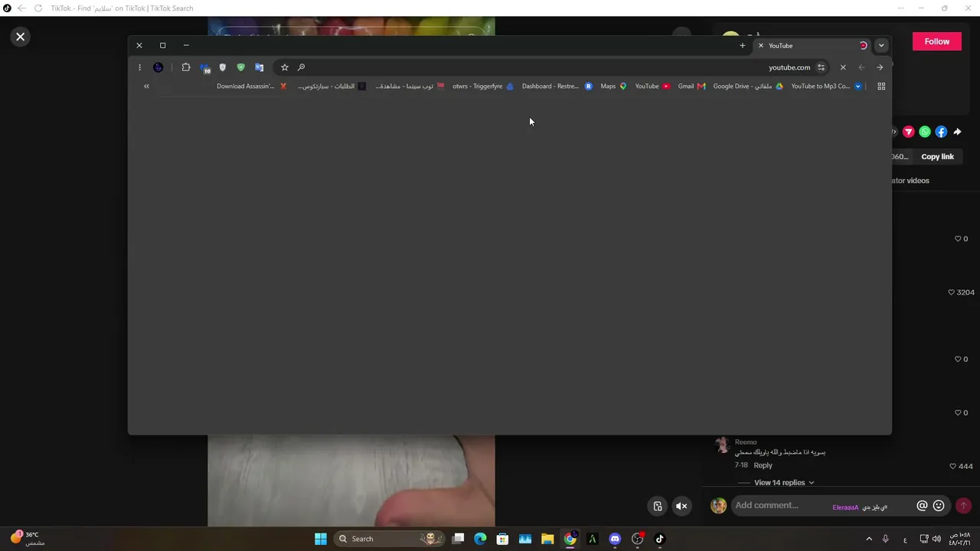Open the taskbar clock and date
Screen dimensions: 980x551
(x=960, y=539)
